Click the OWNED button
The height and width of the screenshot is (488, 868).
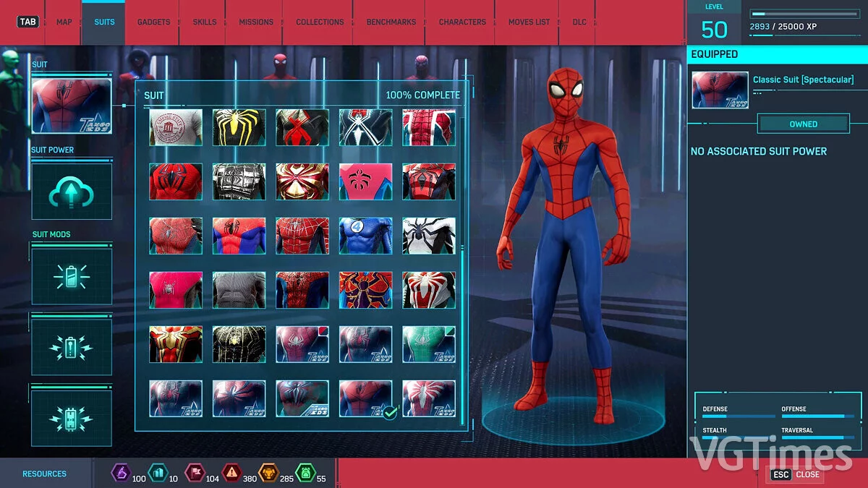click(x=803, y=124)
